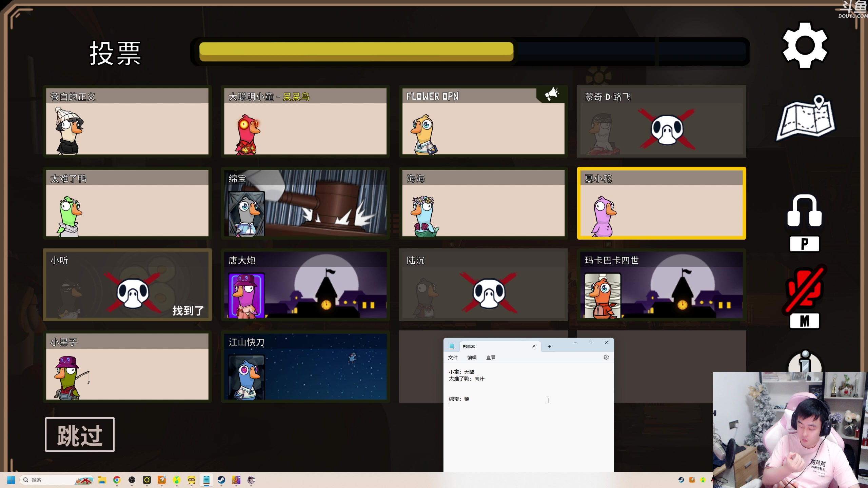Click the megaphone icon on FLOWER OPN card

tap(552, 95)
